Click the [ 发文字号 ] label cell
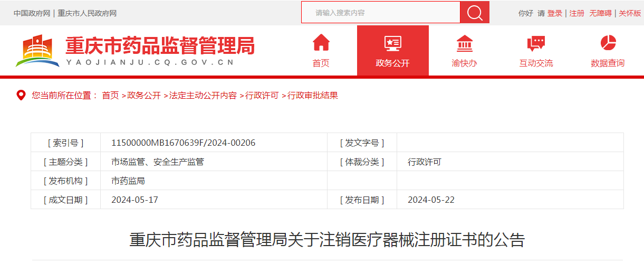The image size is (644, 263). [x=362, y=143]
